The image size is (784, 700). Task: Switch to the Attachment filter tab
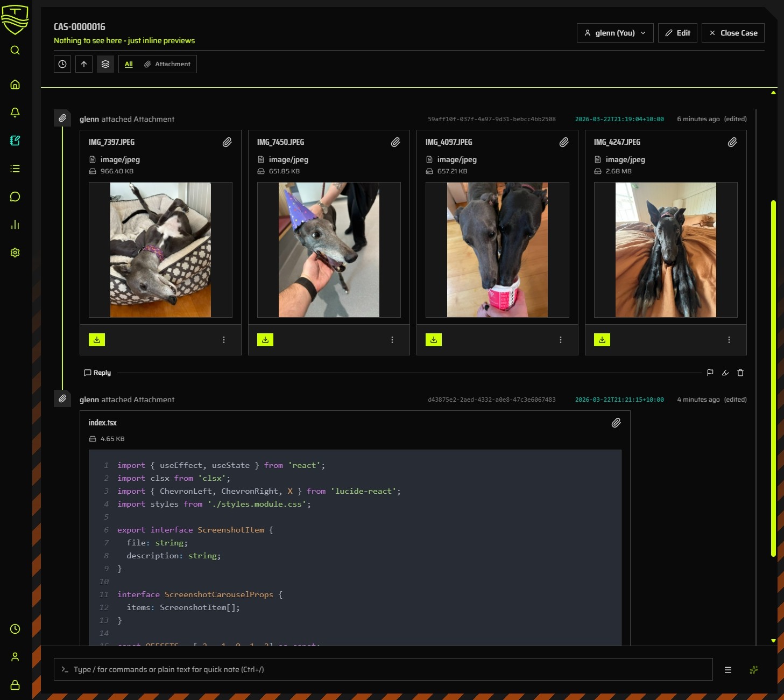tap(167, 64)
